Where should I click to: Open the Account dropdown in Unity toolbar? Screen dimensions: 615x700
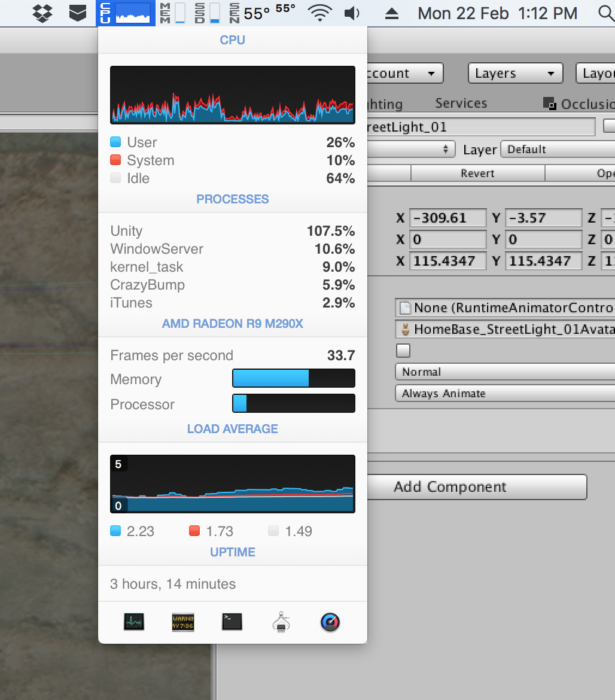(405, 73)
